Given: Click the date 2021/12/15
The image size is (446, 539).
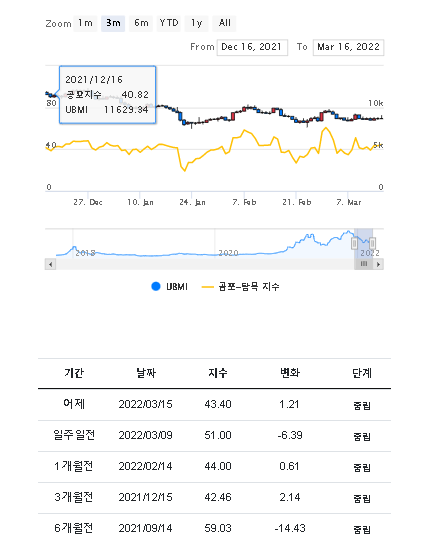Looking at the screenshot, I should click(x=145, y=497).
